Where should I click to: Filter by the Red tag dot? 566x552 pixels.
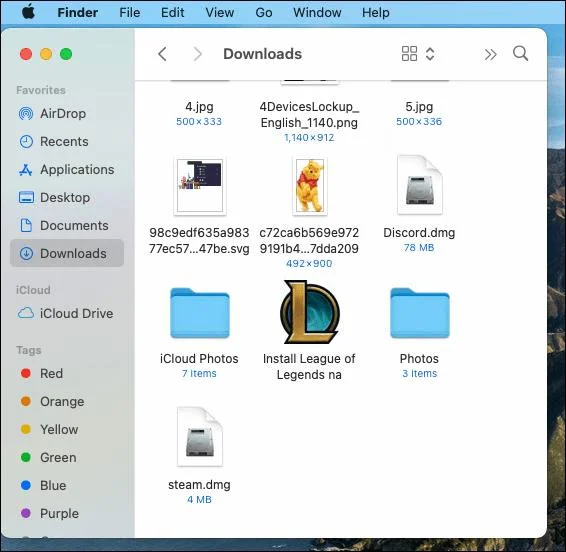pos(26,373)
